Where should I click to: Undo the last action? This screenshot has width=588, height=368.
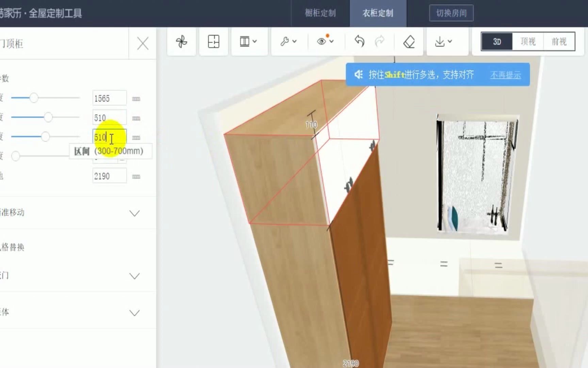coord(360,41)
